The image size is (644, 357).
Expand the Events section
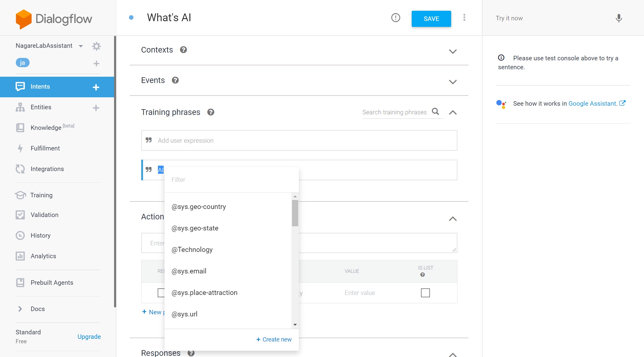point(453,81)
